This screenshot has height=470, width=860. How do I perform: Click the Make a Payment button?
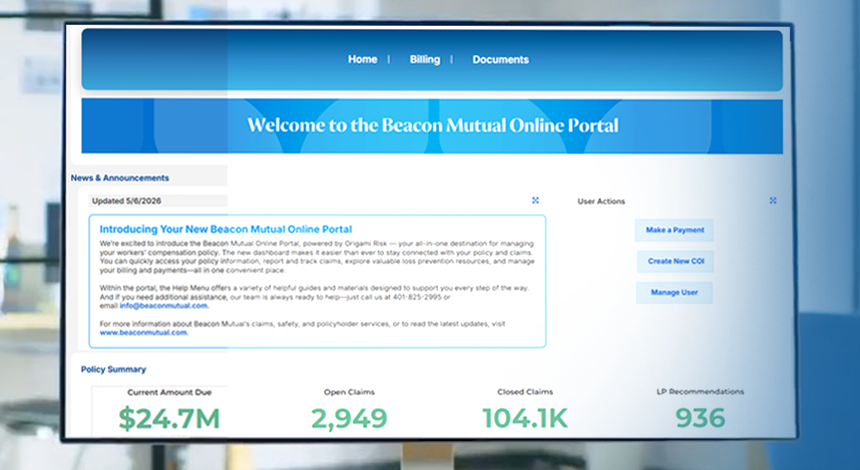675,230
